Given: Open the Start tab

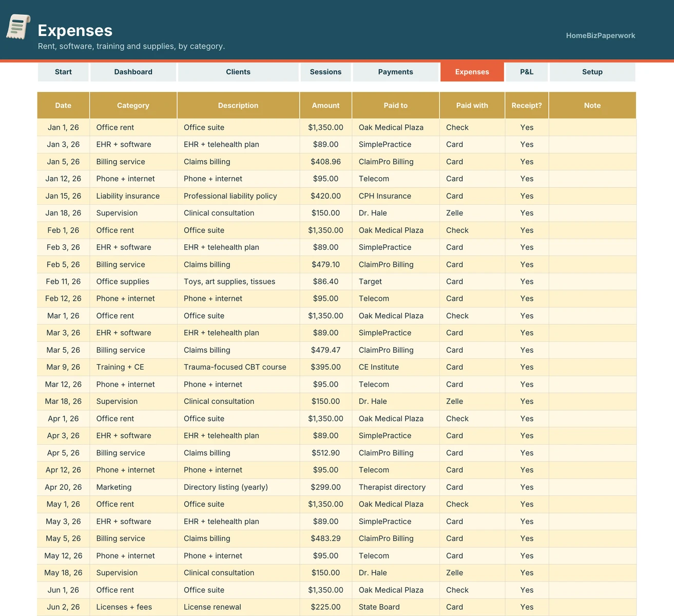Looking at the screenshot, I should tap(63, 72).
